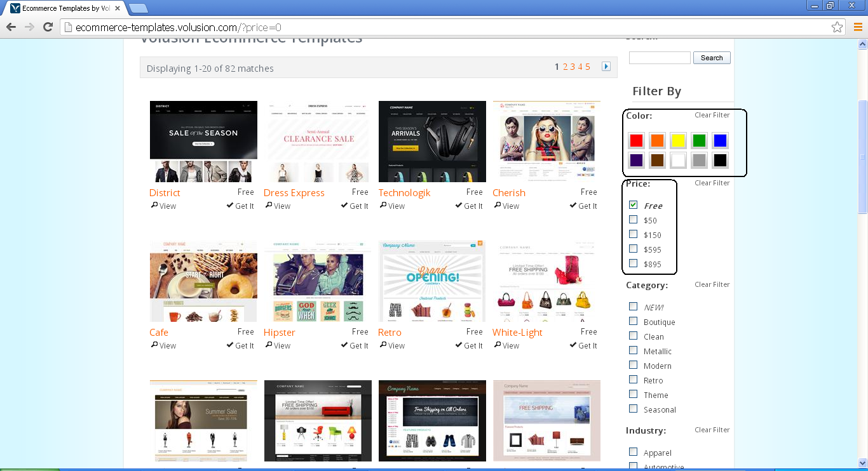Viewport: 868px width, 471px height.
Task: Click the View link under Dress Express
Action: pyautogui.click(x=278, y=206)
